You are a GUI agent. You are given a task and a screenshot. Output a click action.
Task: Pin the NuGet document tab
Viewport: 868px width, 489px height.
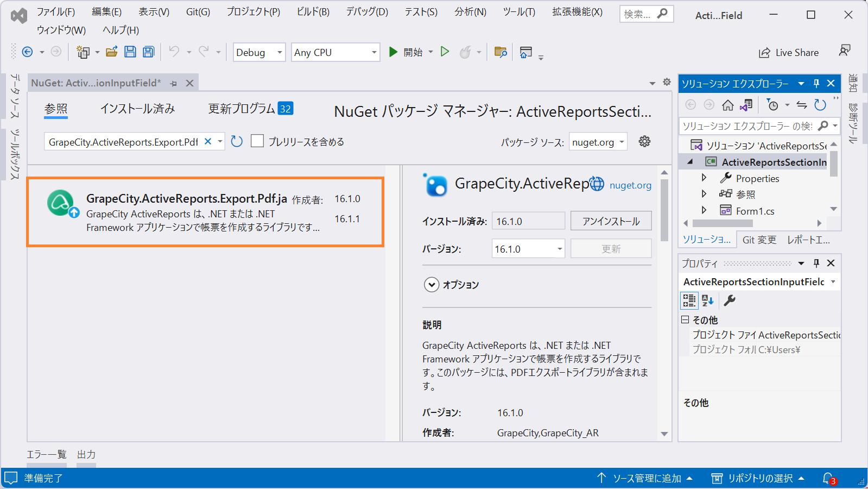point(174,83)
